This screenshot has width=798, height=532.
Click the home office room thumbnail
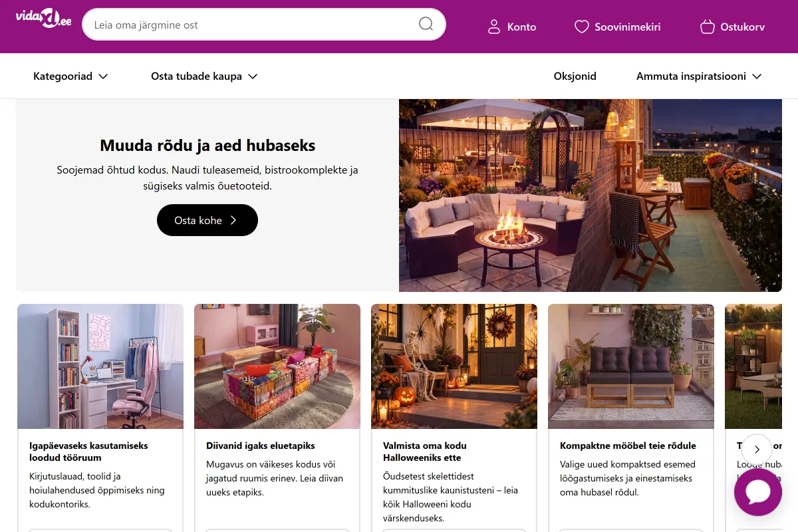(100, 366)
